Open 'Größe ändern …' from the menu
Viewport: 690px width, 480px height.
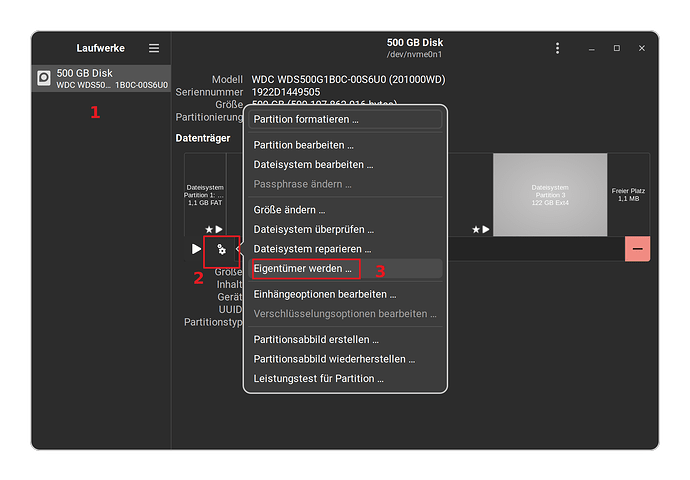[x=290, y=210]
